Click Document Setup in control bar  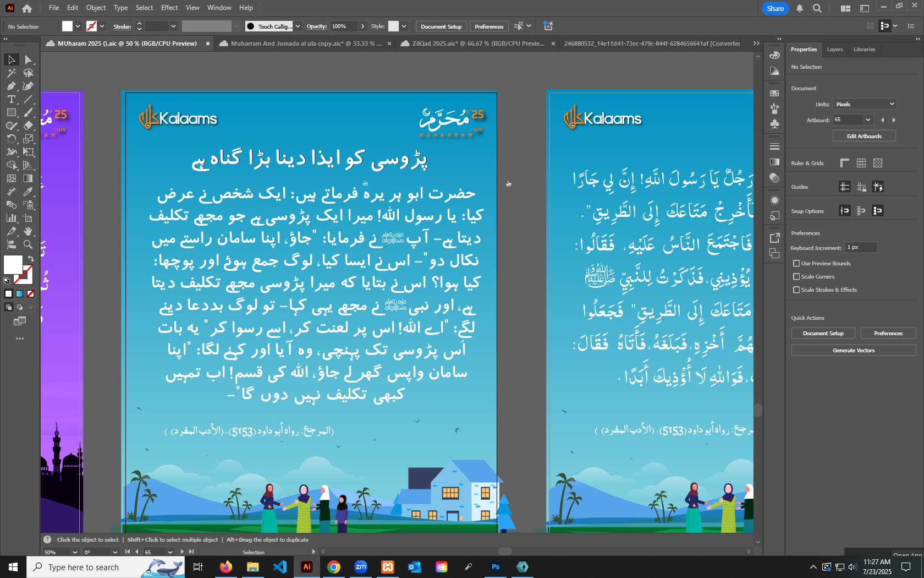(x=441, y=26)
